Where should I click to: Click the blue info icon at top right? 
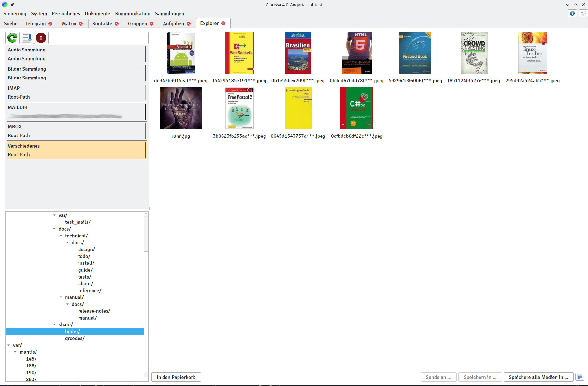(x=572, y=13)
